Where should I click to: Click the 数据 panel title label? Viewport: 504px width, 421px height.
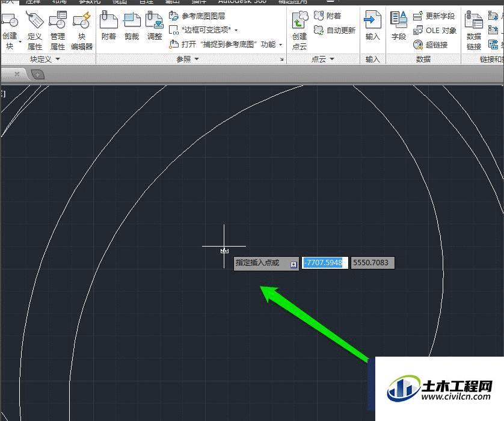click(423, 59)
